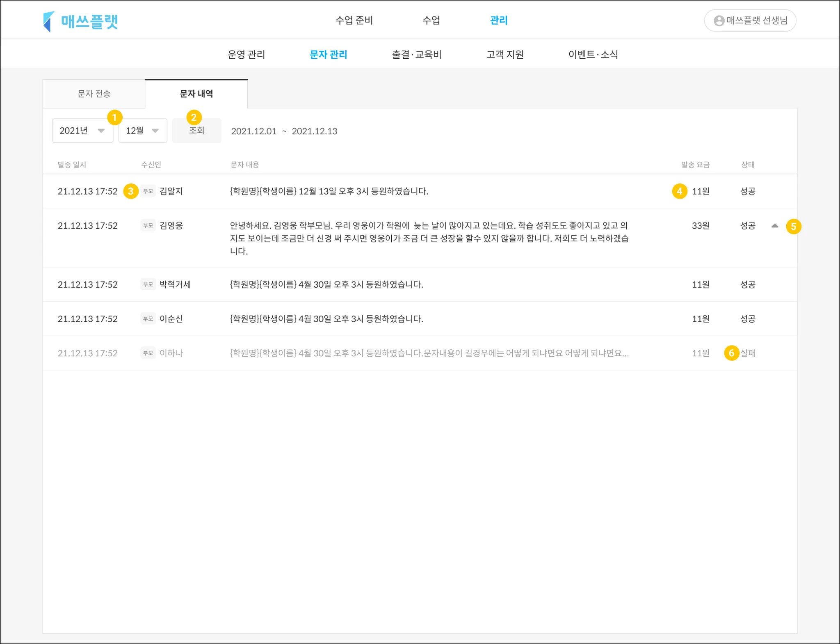Image resolution: width=840 pixels, height=644 pixels.
Task: Switch to the 문자 전송 tab
Action: coord(94,94)
